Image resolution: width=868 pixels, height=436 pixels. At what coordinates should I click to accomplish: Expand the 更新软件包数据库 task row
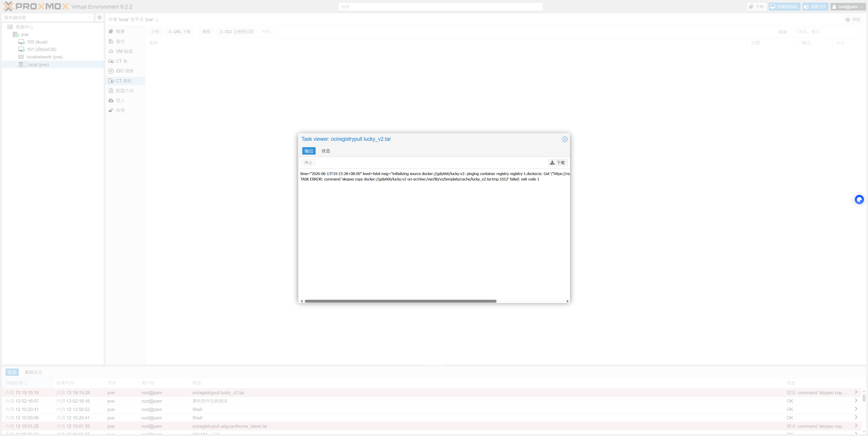pos(856,401)
